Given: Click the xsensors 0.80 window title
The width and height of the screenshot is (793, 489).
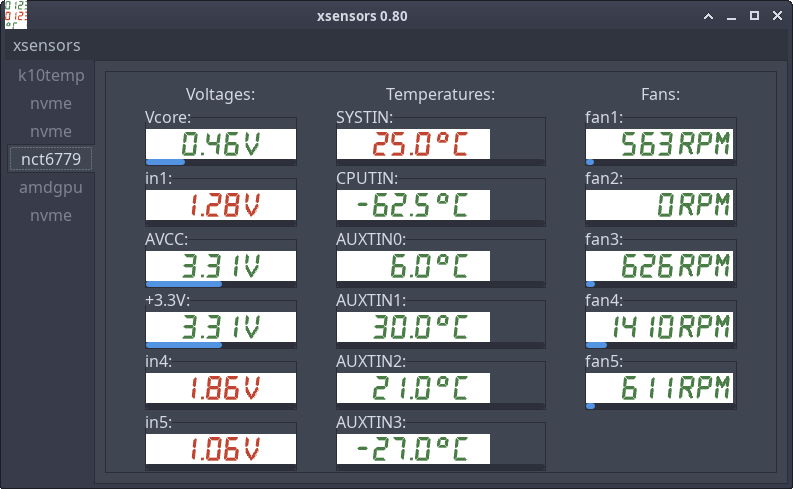Looking at the screenshot, I should (362, 16).
